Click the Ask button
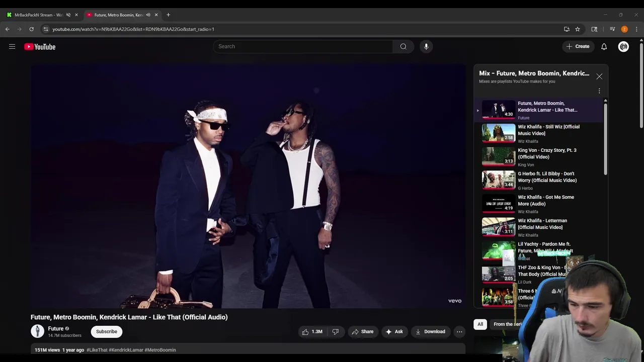The width and height of the screenshot is (644, 362). (x=394, y=332)
